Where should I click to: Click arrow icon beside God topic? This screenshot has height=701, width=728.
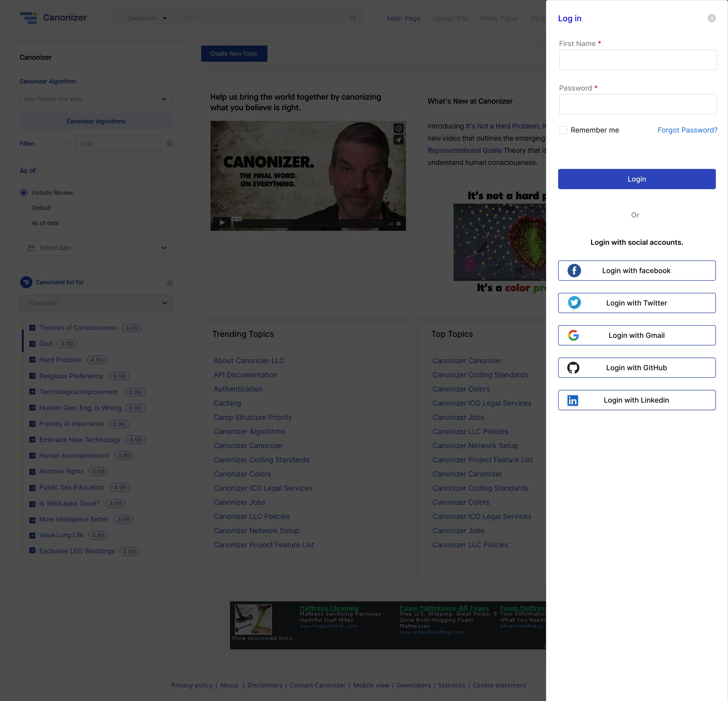pos(32,344)
